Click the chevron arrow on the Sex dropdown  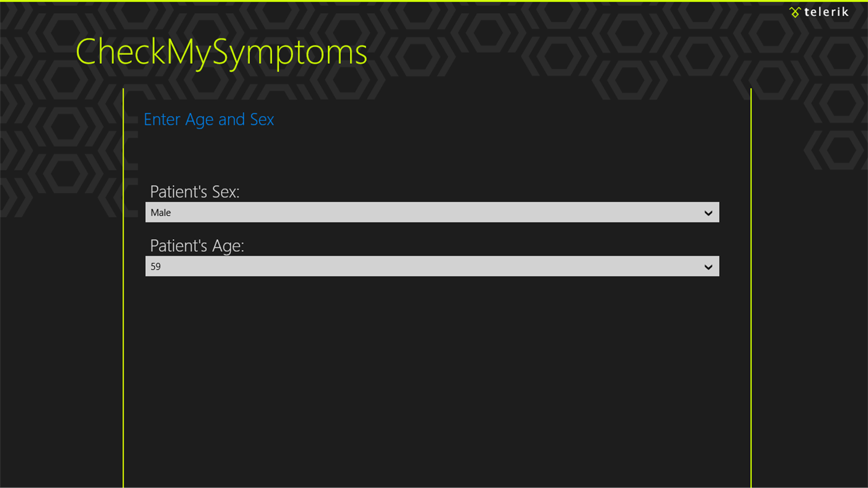[708, 213]
